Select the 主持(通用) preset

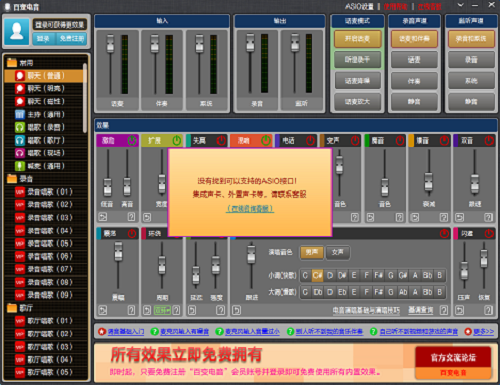point(46,114)
